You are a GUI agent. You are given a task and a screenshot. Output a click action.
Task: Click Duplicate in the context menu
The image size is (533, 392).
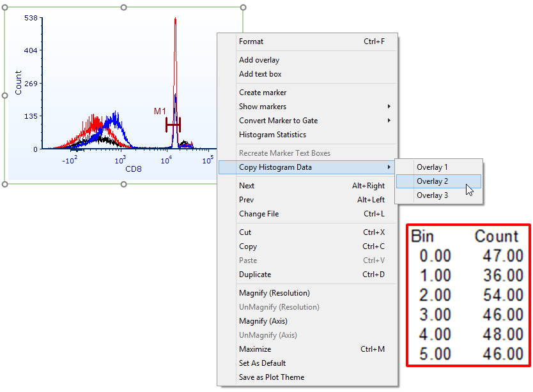(x=255, y=275)
